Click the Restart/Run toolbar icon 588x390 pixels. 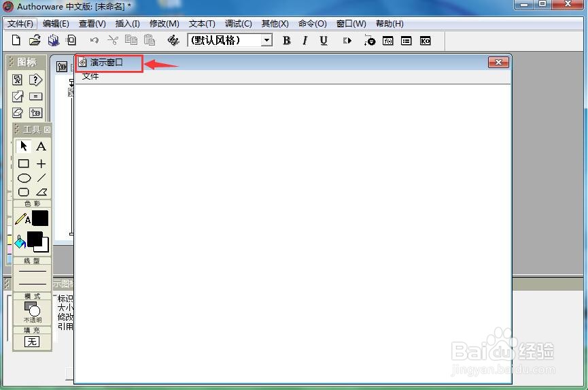click(x=347, y=41)
